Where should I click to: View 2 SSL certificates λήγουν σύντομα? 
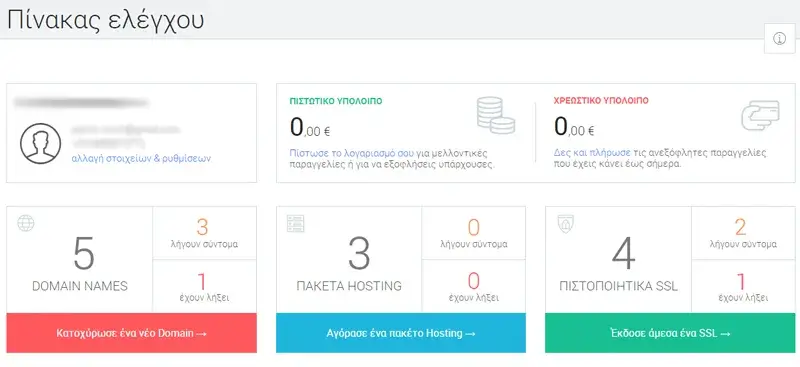743,233
